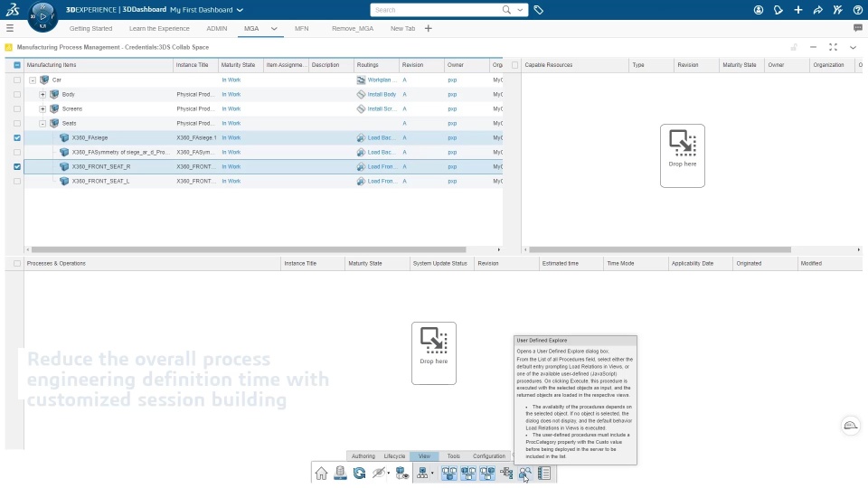Check the X360_FRONT_SEAT_L checkbox
The width and height of the screenshot is (868, 488).
click(x=17, y=181)
